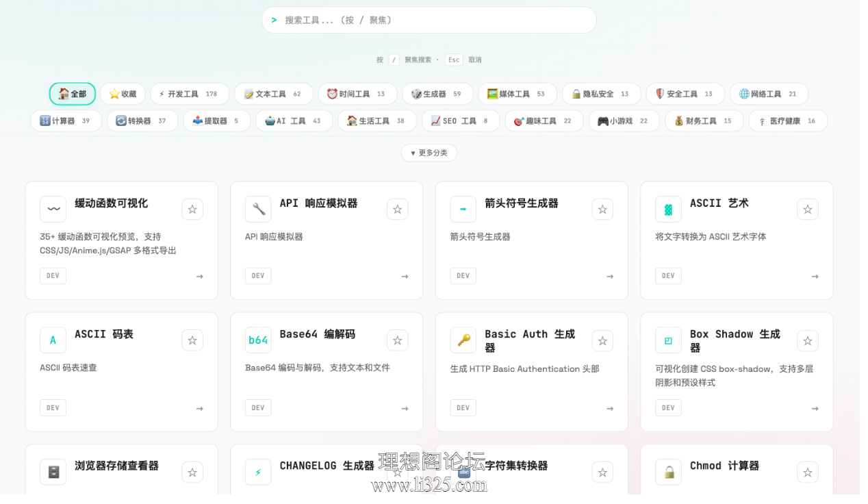The image size is (868, 504).
Task: Switch to the 收藏 category
Action: (123, 94)
